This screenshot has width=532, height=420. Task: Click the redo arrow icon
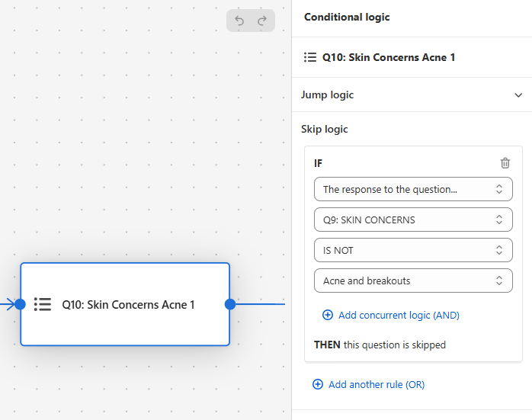point(262,21)
